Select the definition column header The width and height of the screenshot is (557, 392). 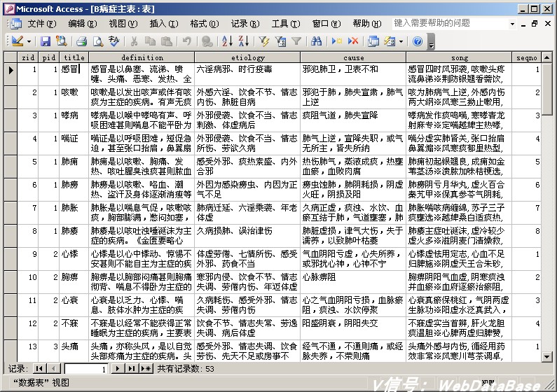point(142,57)
